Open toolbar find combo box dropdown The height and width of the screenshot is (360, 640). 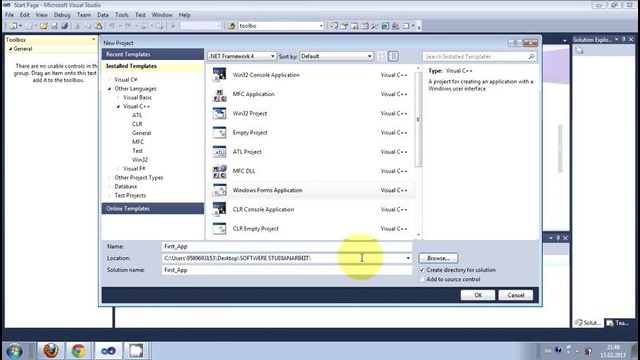(x=321, y=26)
